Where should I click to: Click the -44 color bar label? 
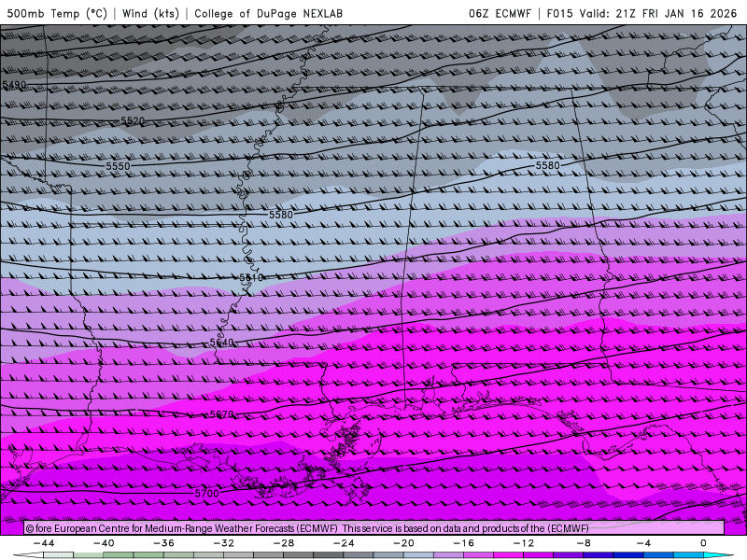pos(44,543)
